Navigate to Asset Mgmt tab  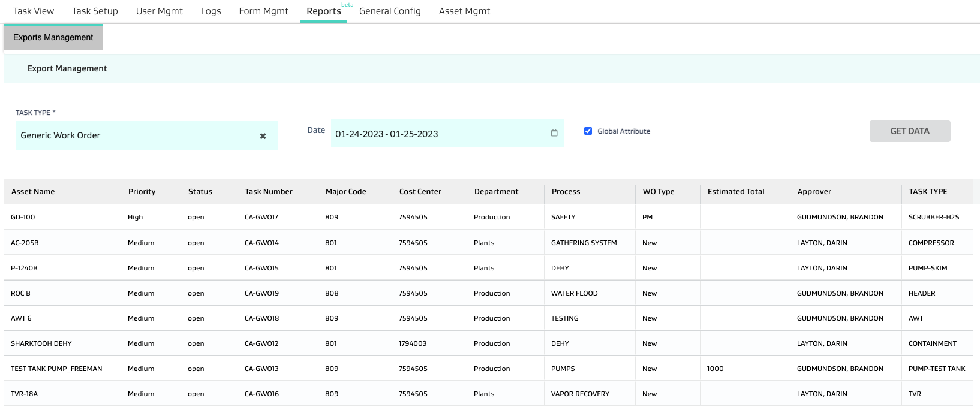(x=464, y=11)
